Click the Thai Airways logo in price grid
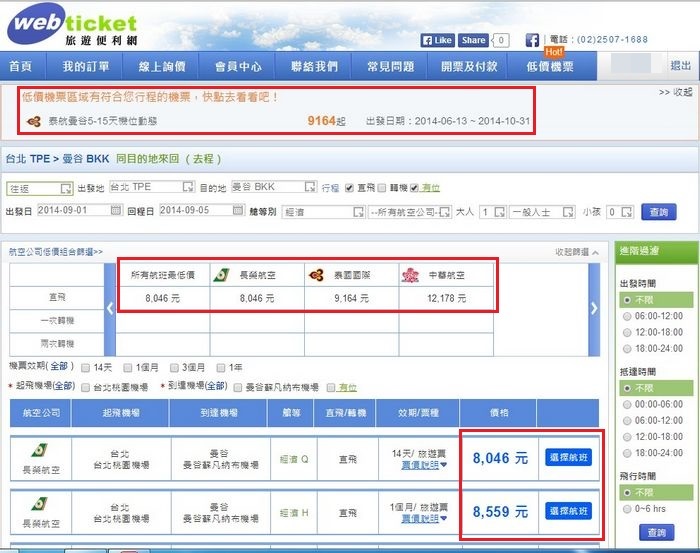700x553 pixels. point(316,275)
